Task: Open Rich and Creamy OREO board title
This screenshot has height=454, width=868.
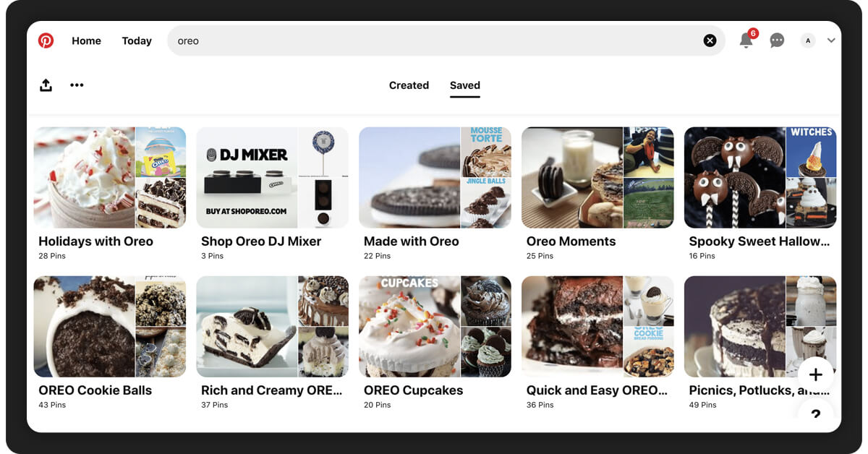Action: (272, 390)
